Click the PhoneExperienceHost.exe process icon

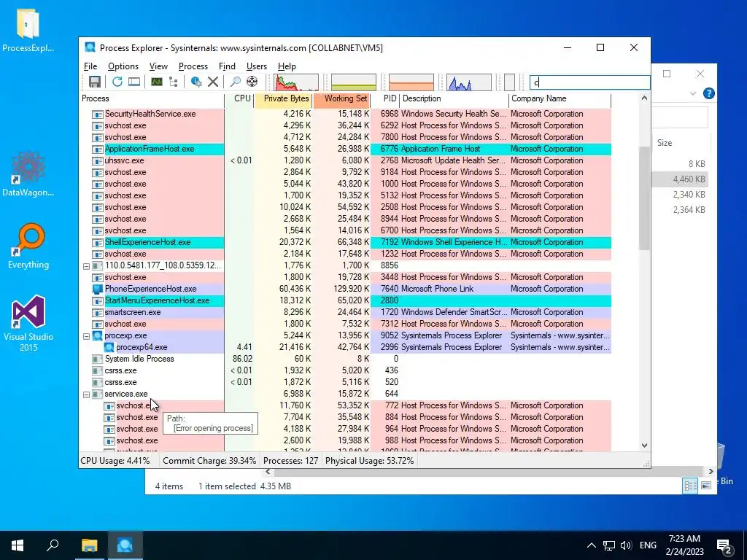[98, 289]
